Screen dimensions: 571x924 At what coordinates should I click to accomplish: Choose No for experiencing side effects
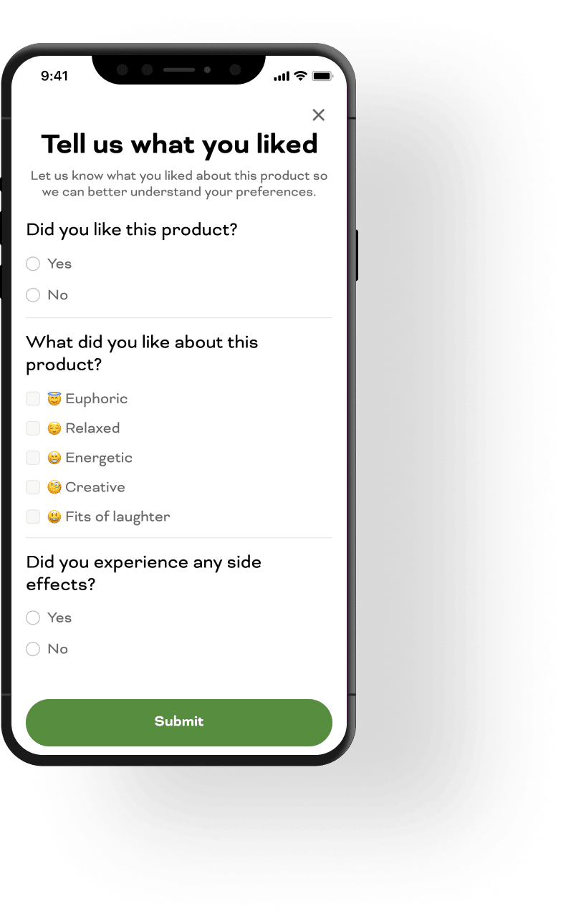click(x=33, y=649)
